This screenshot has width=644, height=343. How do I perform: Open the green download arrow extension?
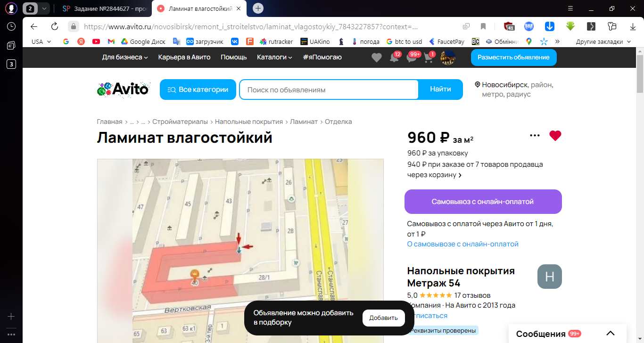click(x=570, y=26)
